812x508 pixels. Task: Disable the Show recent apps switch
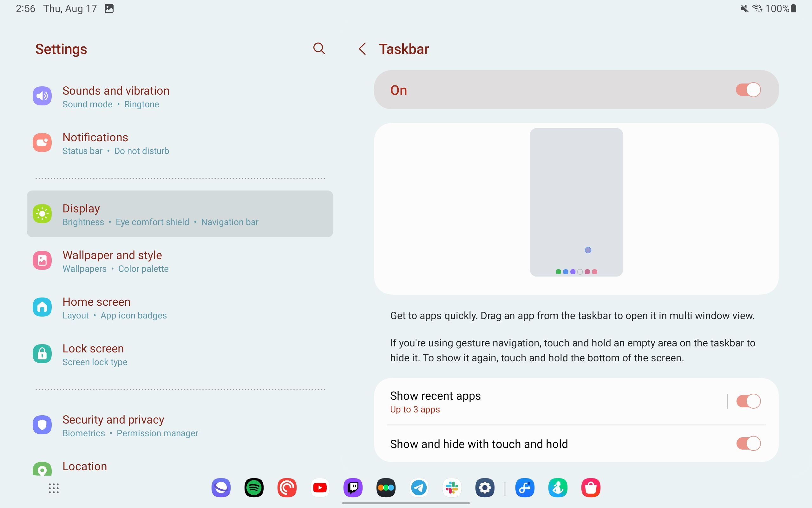tap(748, 401)
